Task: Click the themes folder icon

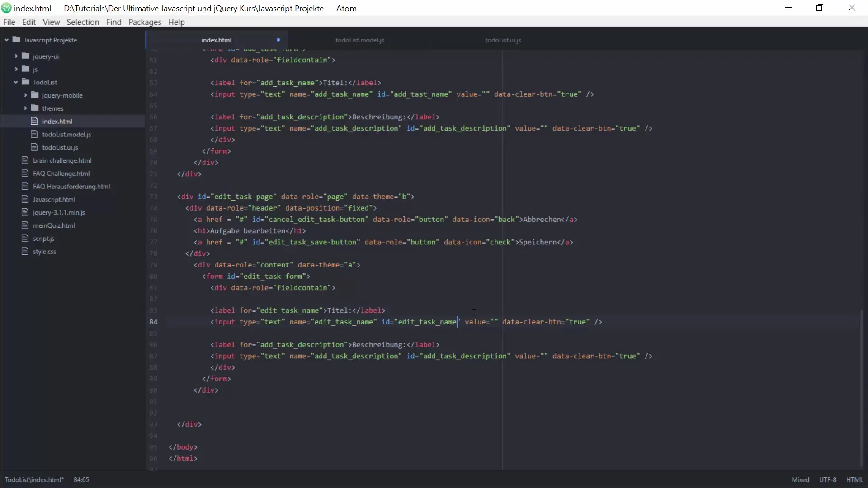Action: click(x=35, y=108)
